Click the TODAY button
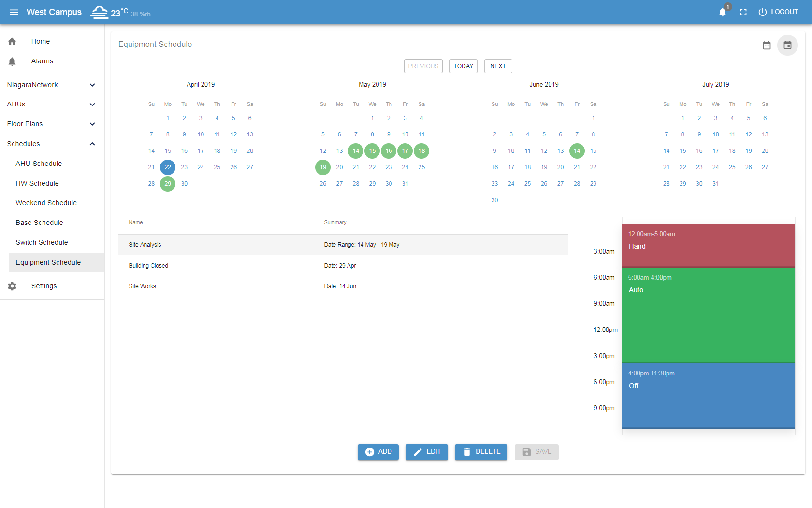 pyautogui.click(x=464, y=66)
